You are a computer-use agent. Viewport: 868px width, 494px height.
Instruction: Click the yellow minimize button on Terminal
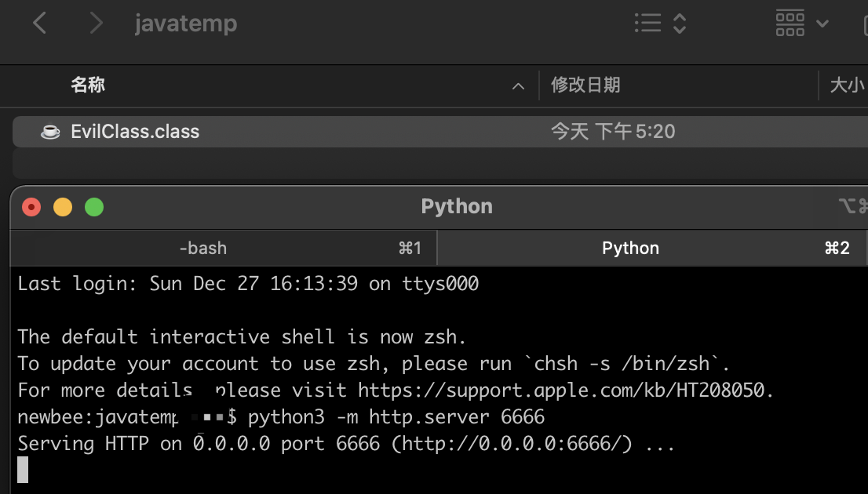pos(62,206)
